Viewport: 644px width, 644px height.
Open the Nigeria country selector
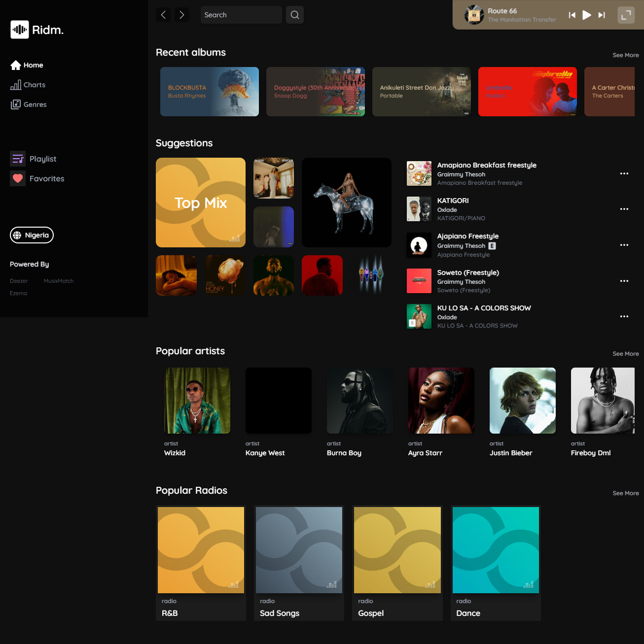pyautogui.click(x=32, y=235)
